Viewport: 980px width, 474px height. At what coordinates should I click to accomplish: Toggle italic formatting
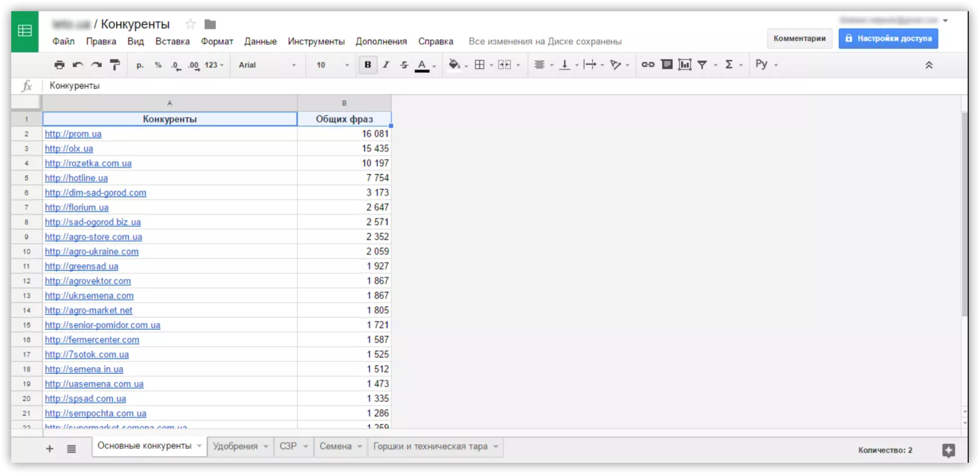point(386,65)
